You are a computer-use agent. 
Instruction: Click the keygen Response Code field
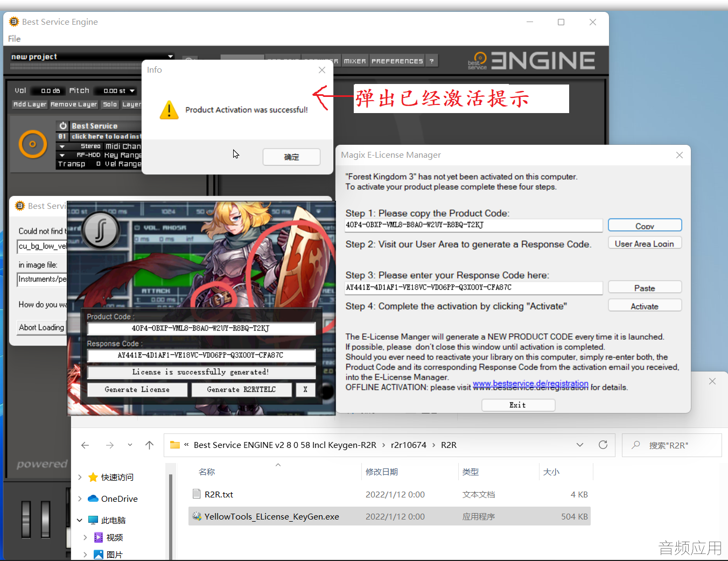201,355
